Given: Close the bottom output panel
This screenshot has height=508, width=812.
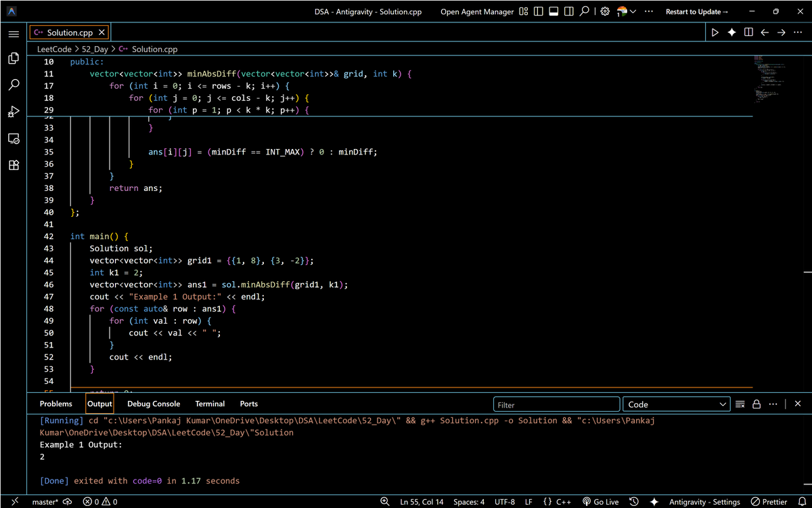Looking at the screenshot, I should coord(798,404).
